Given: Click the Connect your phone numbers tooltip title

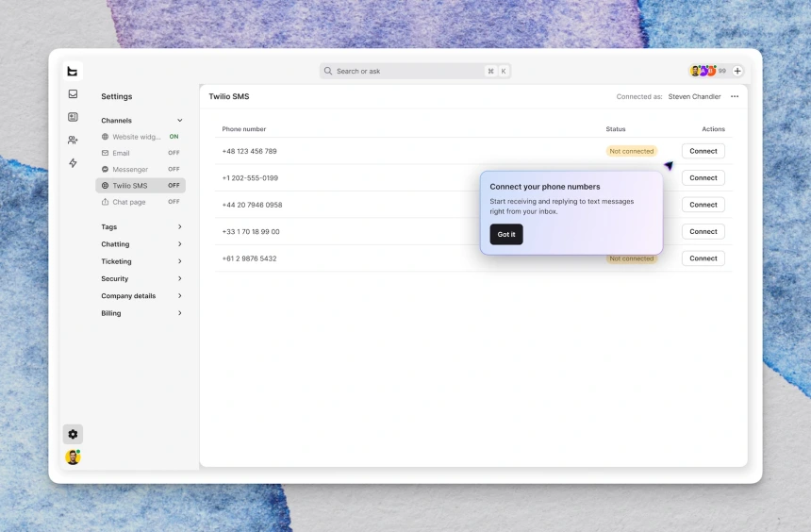Looking at the screenshot, I should point(545,187).
